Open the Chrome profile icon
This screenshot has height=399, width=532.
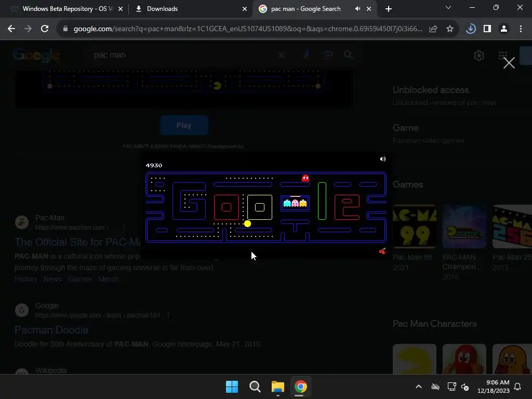tap(504, 29)
